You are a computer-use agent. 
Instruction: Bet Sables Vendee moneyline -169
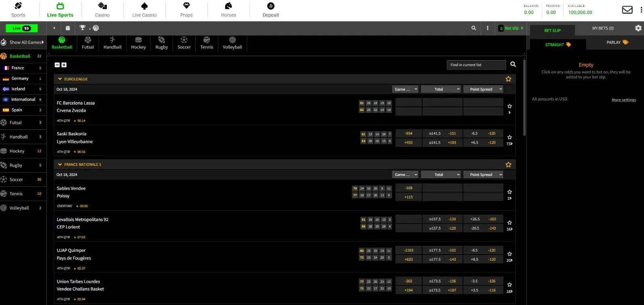point(408,188)
